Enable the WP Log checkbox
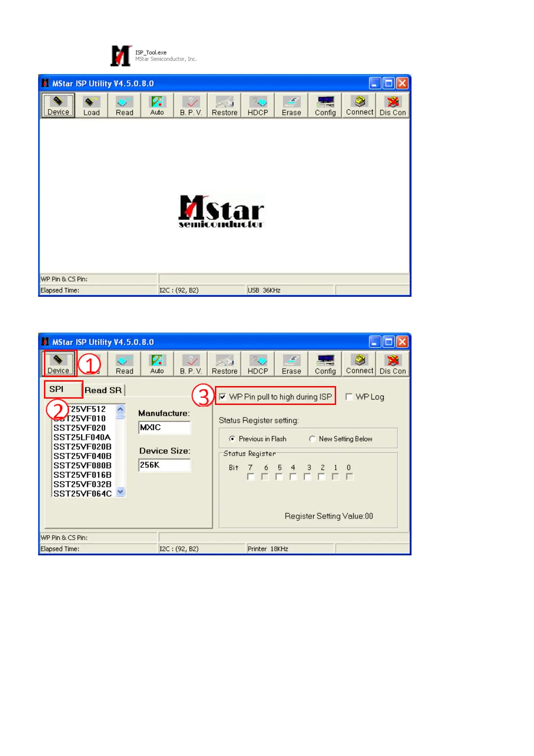This screenshot has width=534, height=756. point(349,397)
